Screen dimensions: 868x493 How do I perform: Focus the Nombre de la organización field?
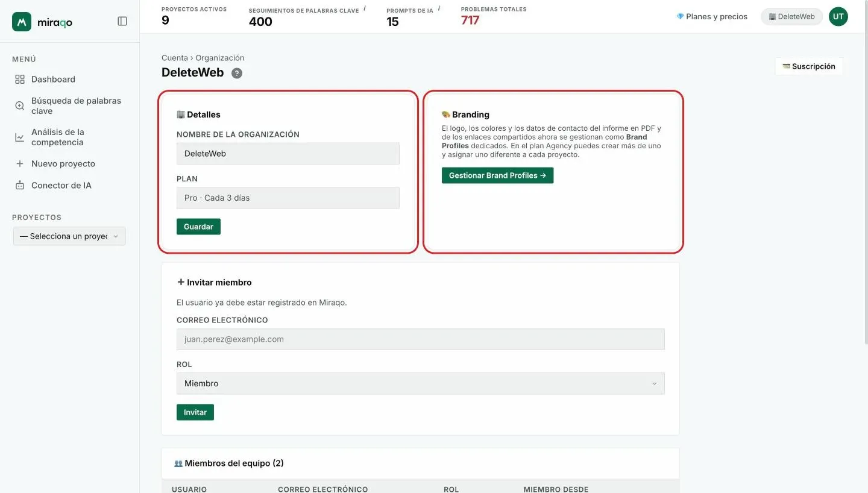tap(288, 153)
